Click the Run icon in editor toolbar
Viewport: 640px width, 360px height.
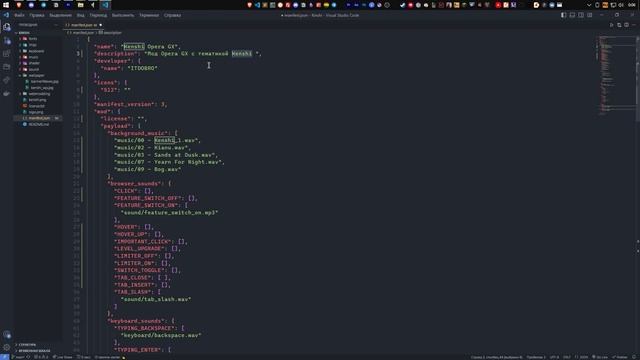coord(611,25)
